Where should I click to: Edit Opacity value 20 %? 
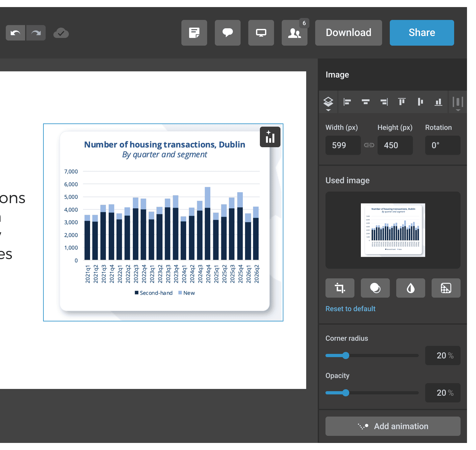pyautogui.click(x=443, y=393)
